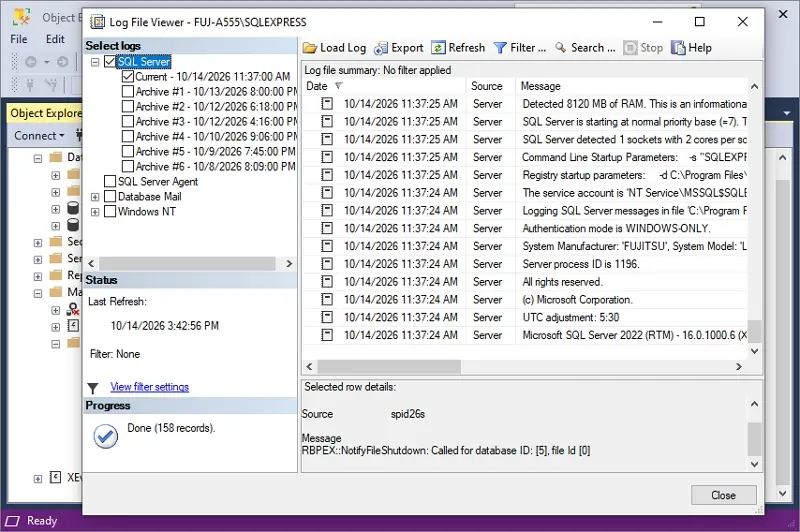This screenshot has height=532, width=800.
Task: Export the log entries
Action: [x=398, y=48]
